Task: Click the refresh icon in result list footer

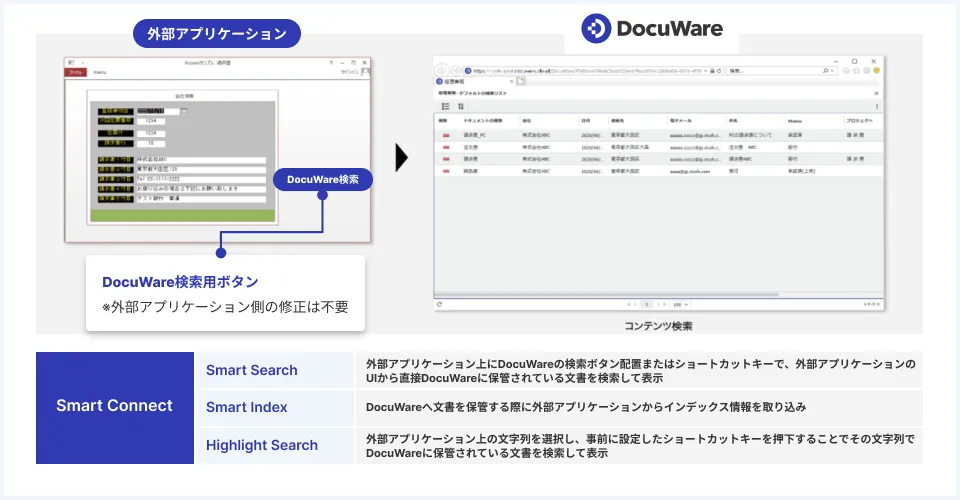Action: [439, 304]
